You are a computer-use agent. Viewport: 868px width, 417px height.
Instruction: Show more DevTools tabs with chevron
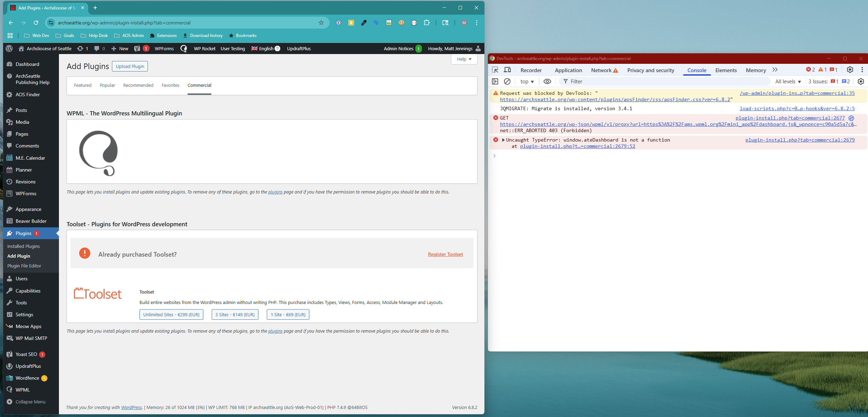coord(775,70)
